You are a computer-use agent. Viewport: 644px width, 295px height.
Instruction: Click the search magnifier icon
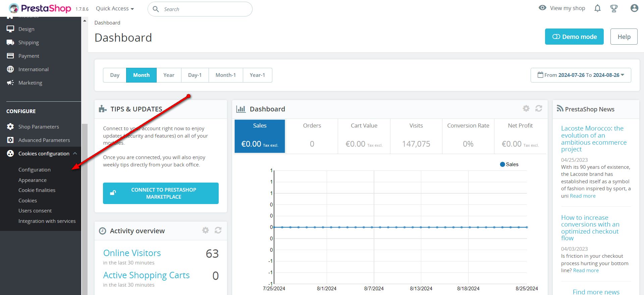click(x=156, y=9)
